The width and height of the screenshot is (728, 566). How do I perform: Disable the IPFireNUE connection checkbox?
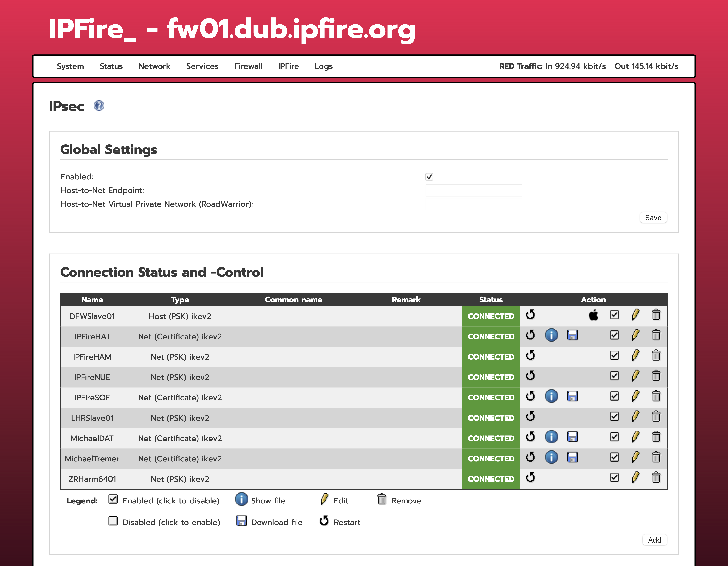pyautogui.click(x=614, y=376)
